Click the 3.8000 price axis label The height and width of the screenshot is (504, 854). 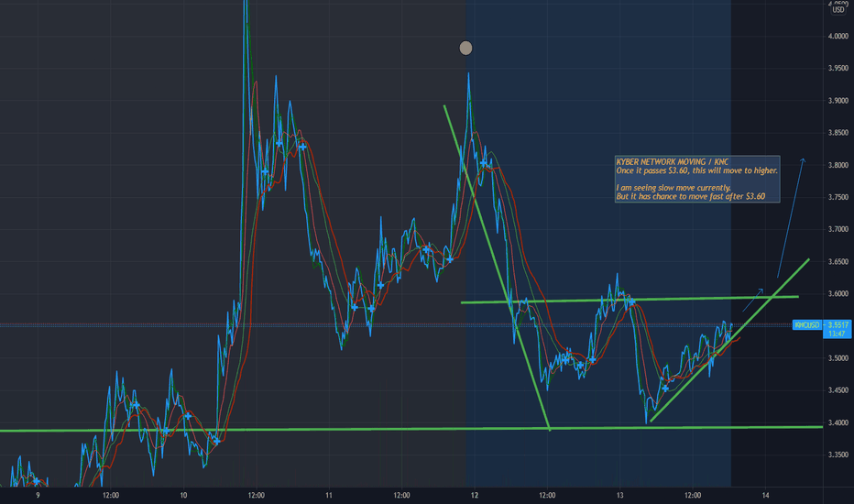[x=838, y=165]
